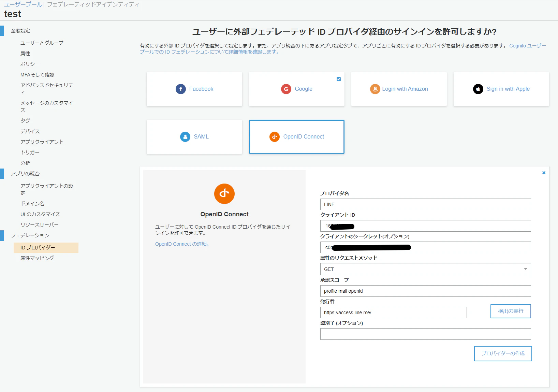Select デバイス in the sidebar
Screen dimensions: 558x392
[30, 131]
